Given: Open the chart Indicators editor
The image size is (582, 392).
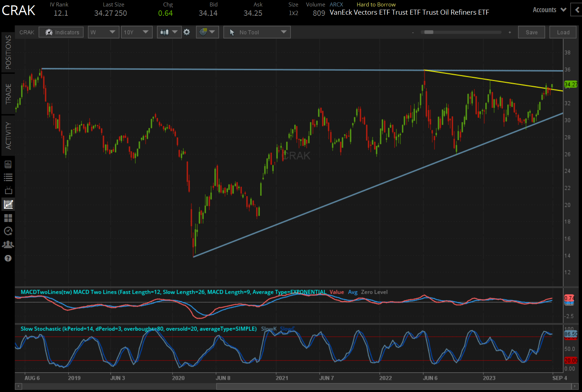Looking at the screenshot, I should click(61, 32).
